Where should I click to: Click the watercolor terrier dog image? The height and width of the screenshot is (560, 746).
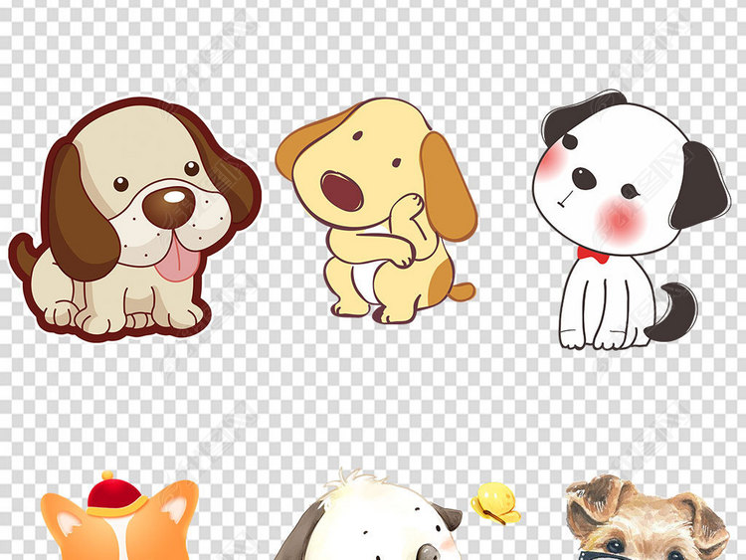647,519
